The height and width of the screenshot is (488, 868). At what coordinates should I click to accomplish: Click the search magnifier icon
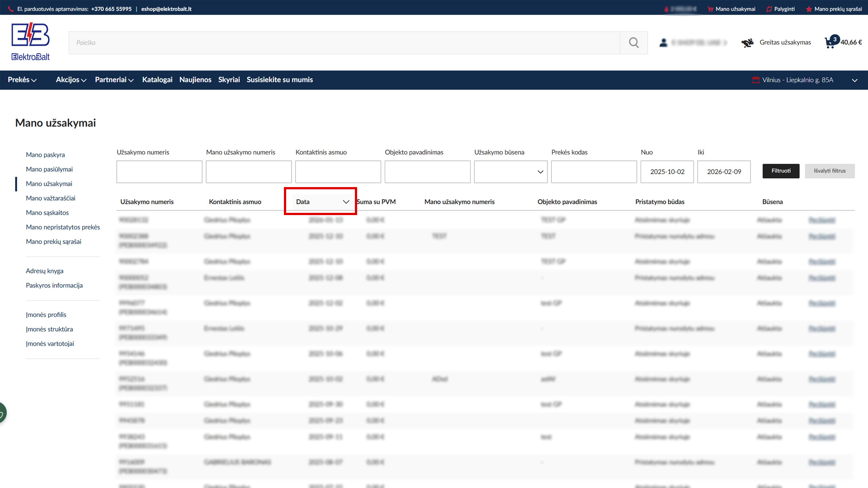point(634,43)
